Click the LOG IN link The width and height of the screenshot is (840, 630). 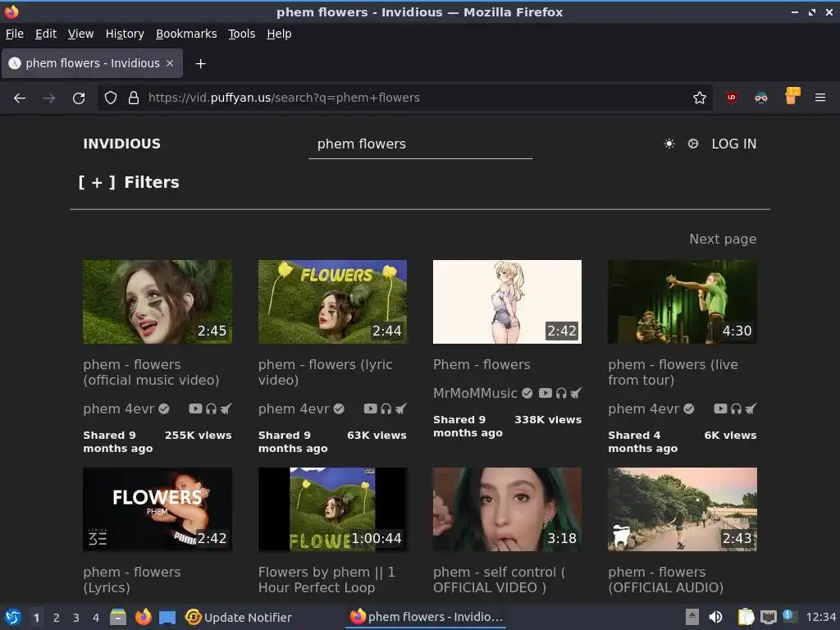734,144
